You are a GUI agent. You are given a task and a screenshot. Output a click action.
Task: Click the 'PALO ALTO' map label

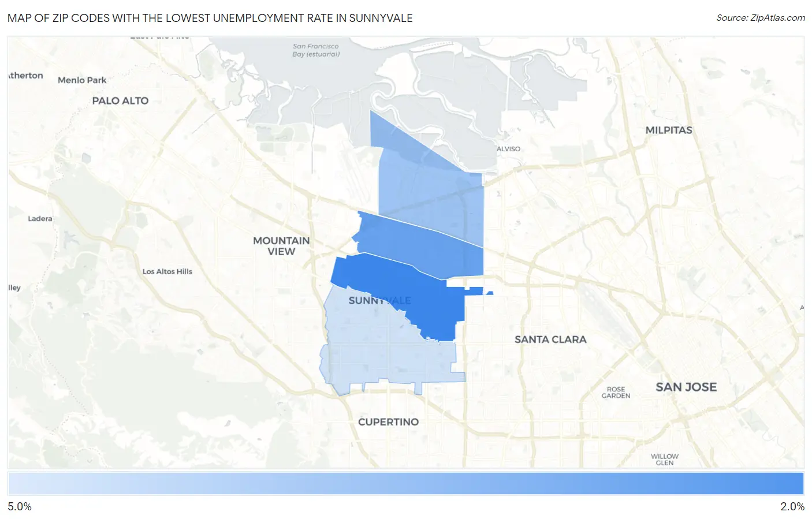[x=120, y=100]
